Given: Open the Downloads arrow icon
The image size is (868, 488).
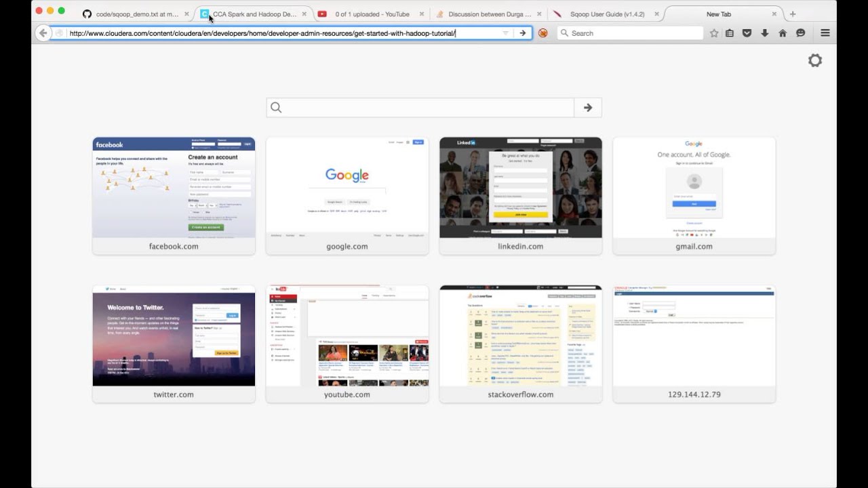Looking at the screenshot, I should pyautogui.click(x=764, y=33).
